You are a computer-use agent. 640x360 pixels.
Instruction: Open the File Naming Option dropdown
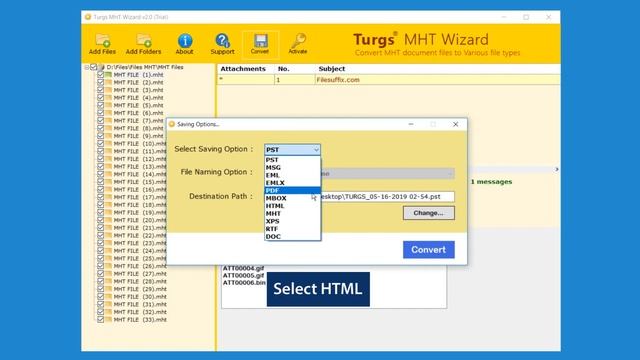coord(387,173)
